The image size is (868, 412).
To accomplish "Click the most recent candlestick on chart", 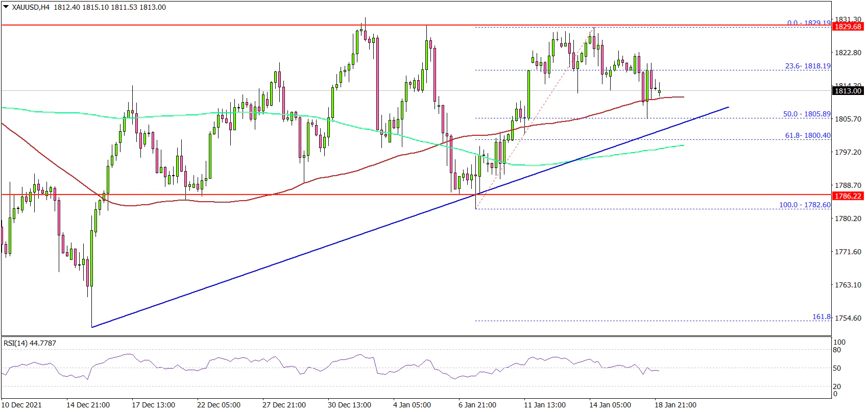I will (659, 91).
